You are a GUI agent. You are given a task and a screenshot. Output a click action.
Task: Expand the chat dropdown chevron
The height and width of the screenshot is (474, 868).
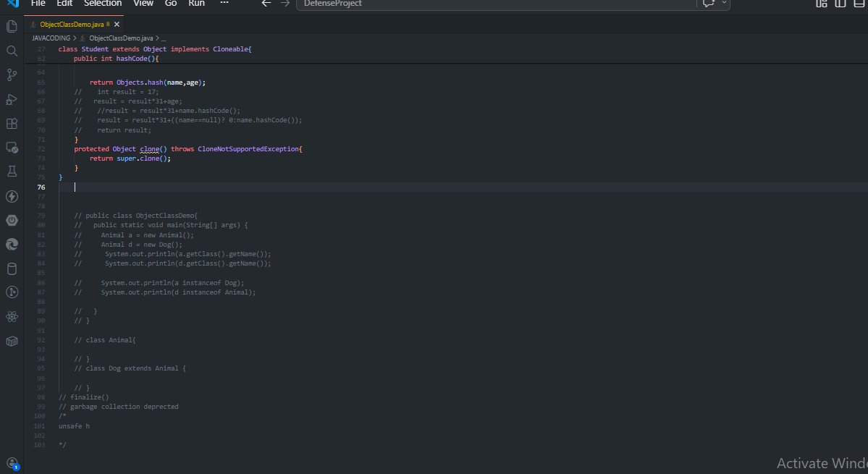pyautogui.click(x=723, y=4)
